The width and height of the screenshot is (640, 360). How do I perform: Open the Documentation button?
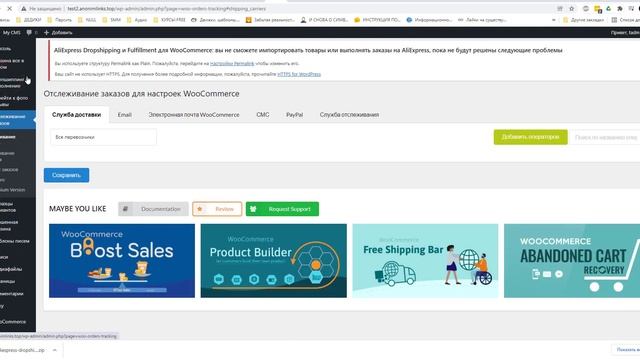click(153, 209)
